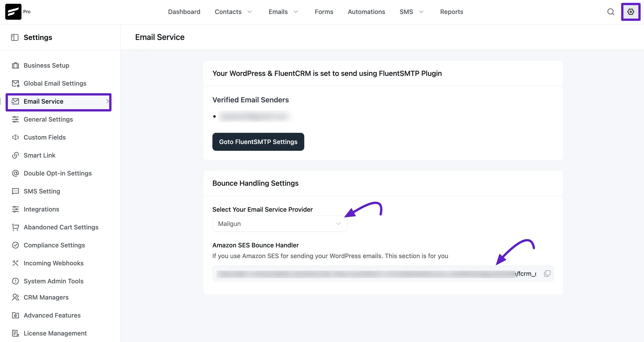Click the Email Service envelope icon
Viewport: 644px width, 342px height.
(x=15, y=102)
